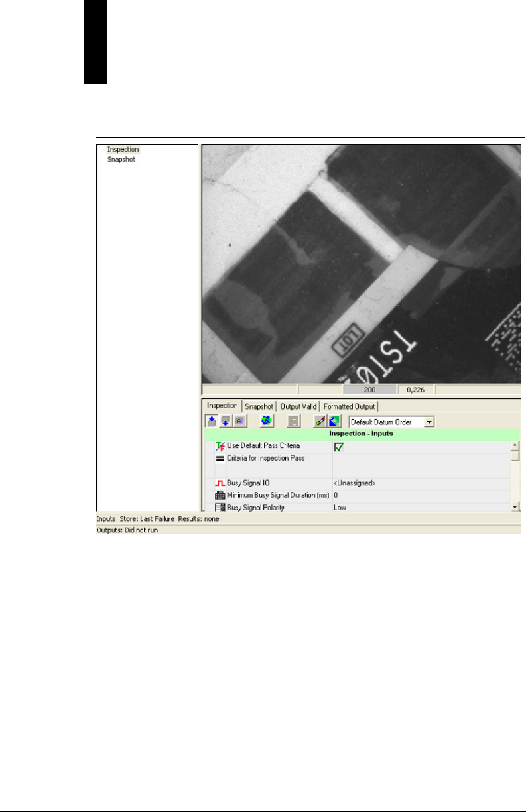Click the third toolbar icon with letter A
The height and width of the screenshot is (812, 528).
tap(239, 421)
